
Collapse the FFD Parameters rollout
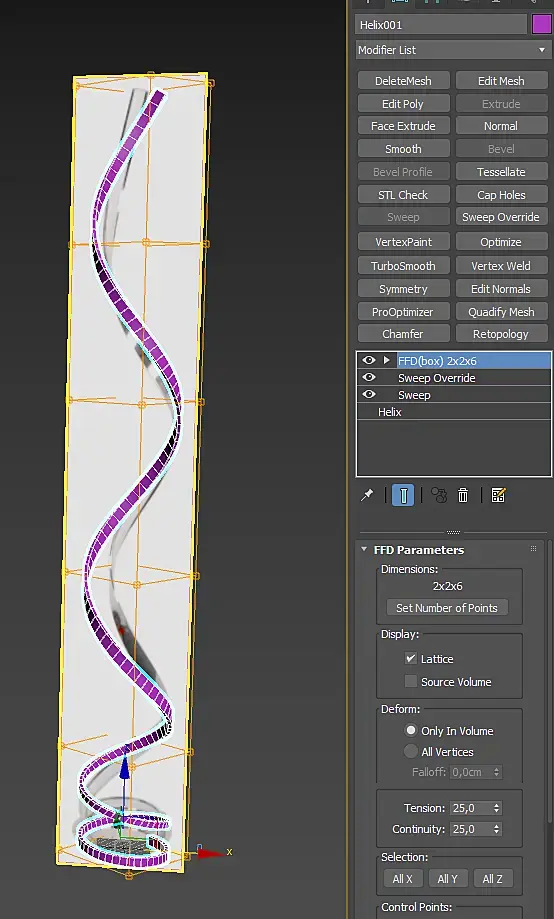[x=364, y=549]
